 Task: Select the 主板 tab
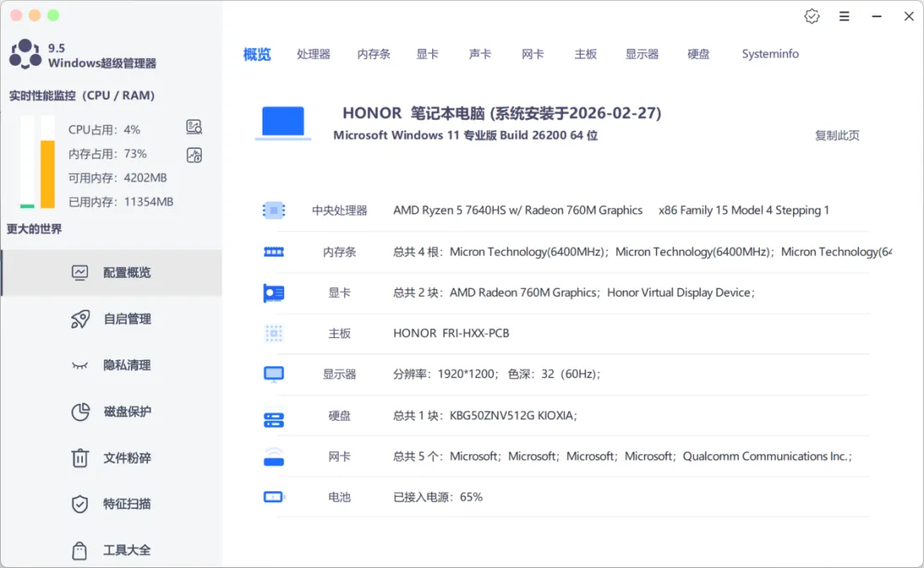(x=586, y=54)
